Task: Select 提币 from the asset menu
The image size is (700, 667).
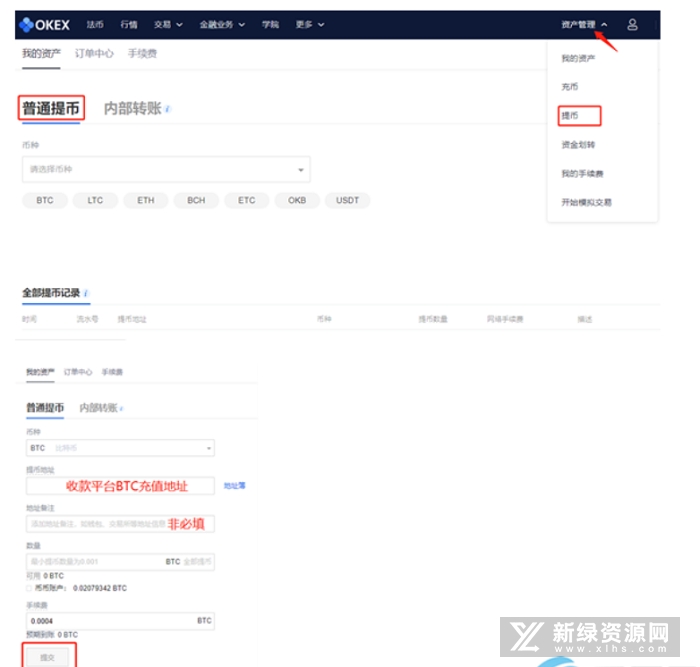Action: [x=569, y=116]
